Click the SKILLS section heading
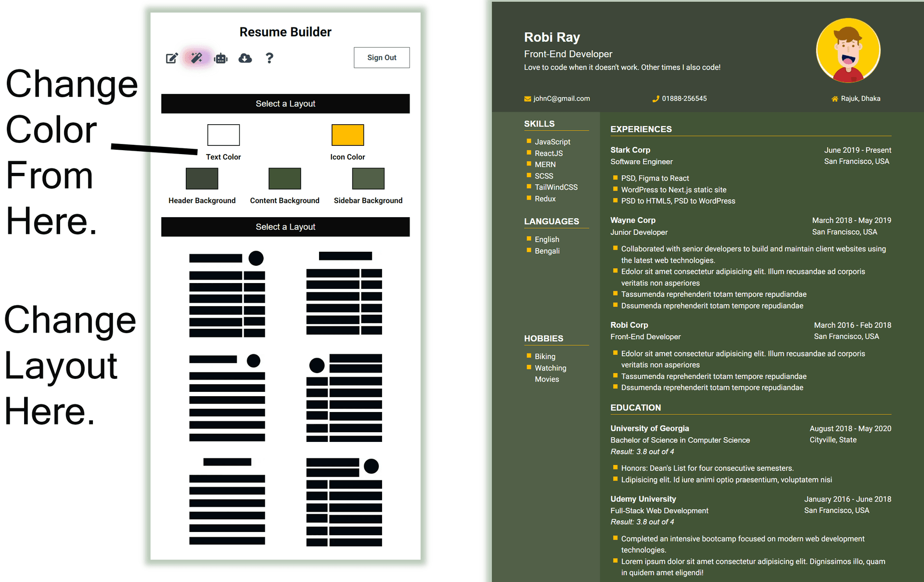This screenshot has height=582, width=924. pos(539,124)
